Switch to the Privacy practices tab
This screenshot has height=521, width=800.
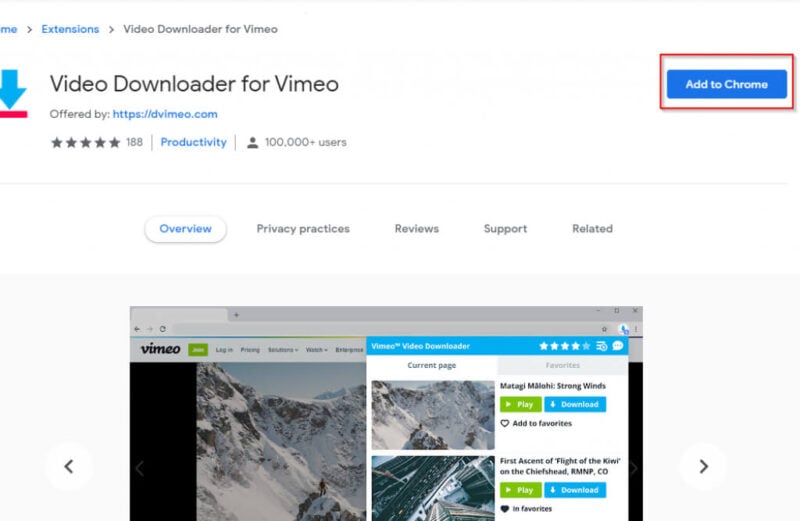303,229
